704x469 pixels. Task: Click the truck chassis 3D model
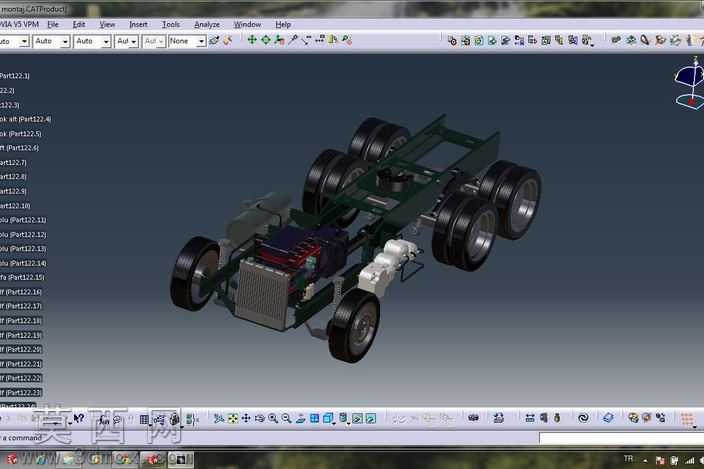point(355,238)
